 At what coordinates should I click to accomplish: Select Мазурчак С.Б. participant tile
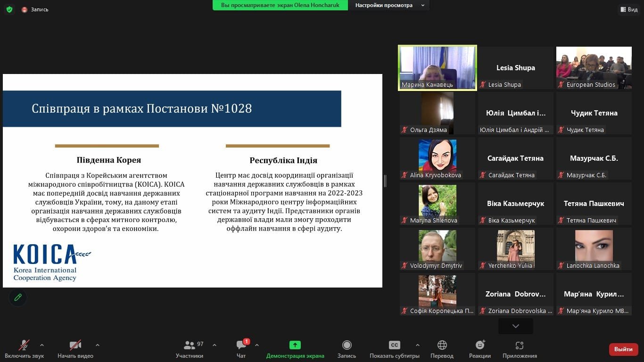[x=594, y=158]
